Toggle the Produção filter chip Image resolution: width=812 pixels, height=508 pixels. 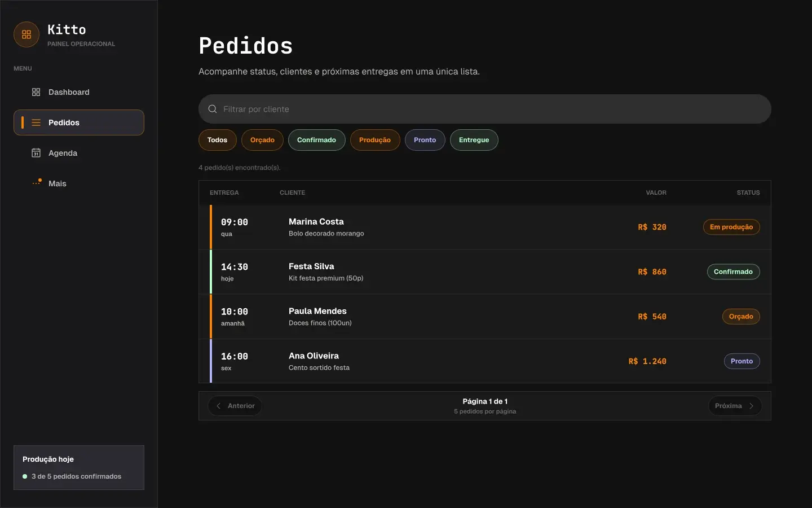375,140
